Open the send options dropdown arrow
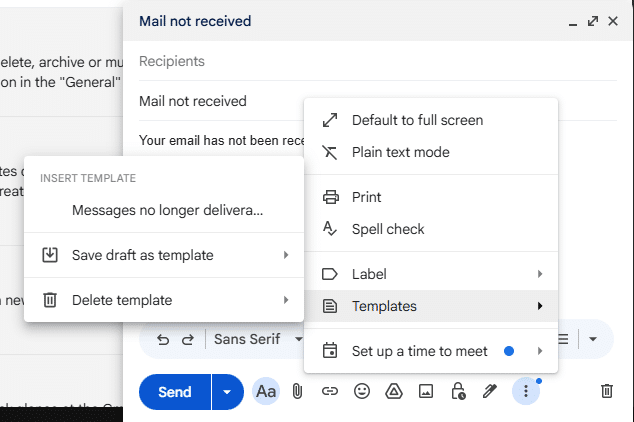 click(227, 392)
